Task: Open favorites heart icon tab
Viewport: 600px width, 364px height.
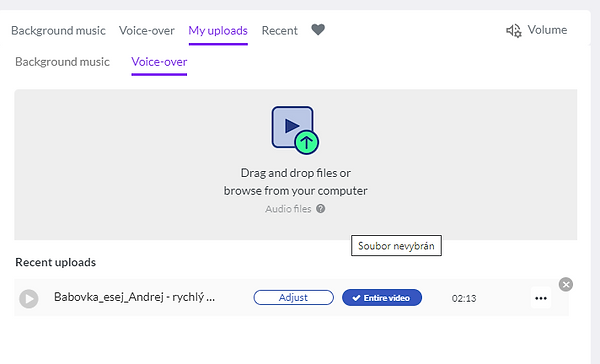Action: pyautogui.click(x=318, y=30)
